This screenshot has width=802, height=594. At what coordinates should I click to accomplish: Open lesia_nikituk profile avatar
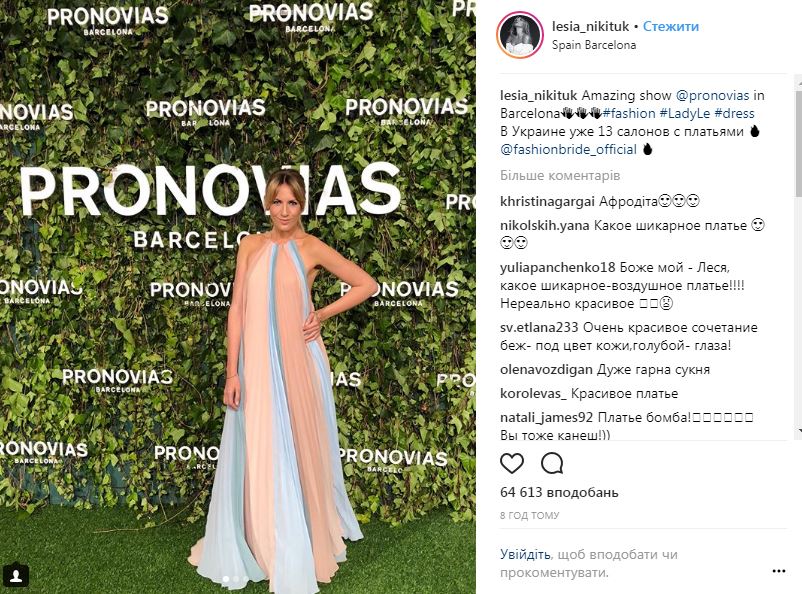pos(520,35)
